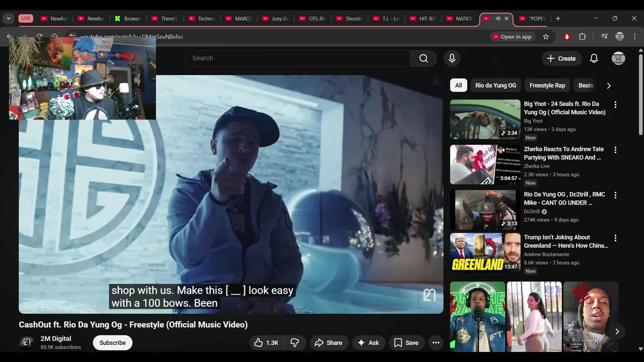The image size is (644, 362).
Task: Select the Beats filter chip
Action: (586, 85)
